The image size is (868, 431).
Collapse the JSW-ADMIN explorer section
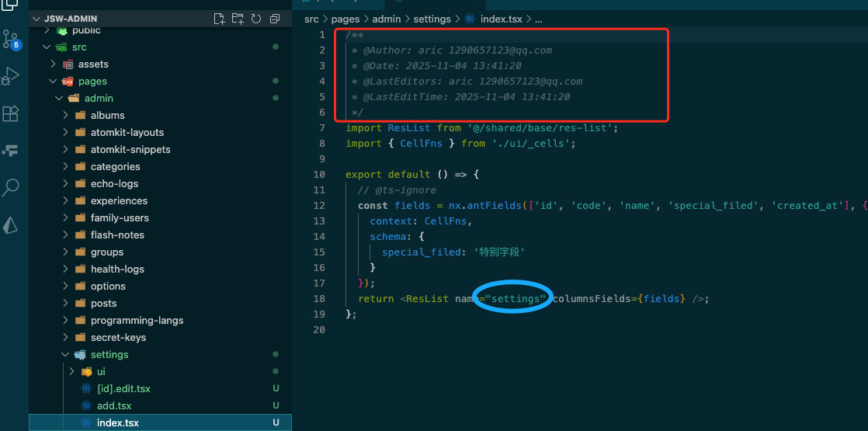36,19
